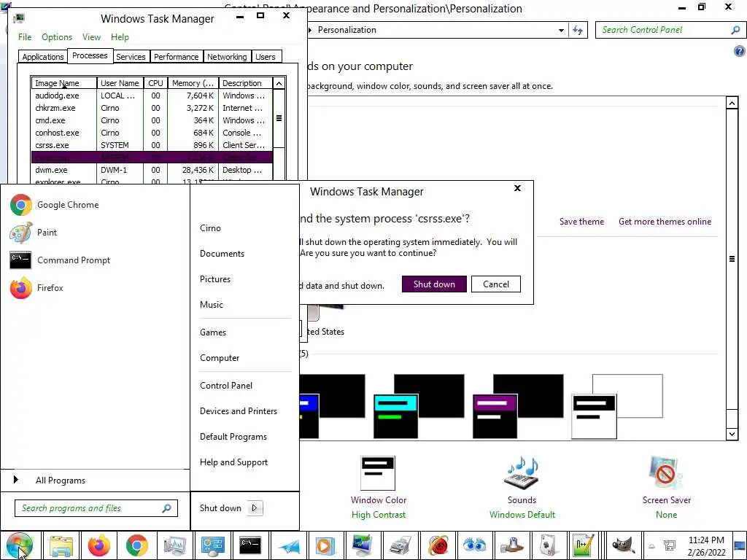Open Control Panel from Start menu
Screen dimensions: 747x560
pos(226,386)
